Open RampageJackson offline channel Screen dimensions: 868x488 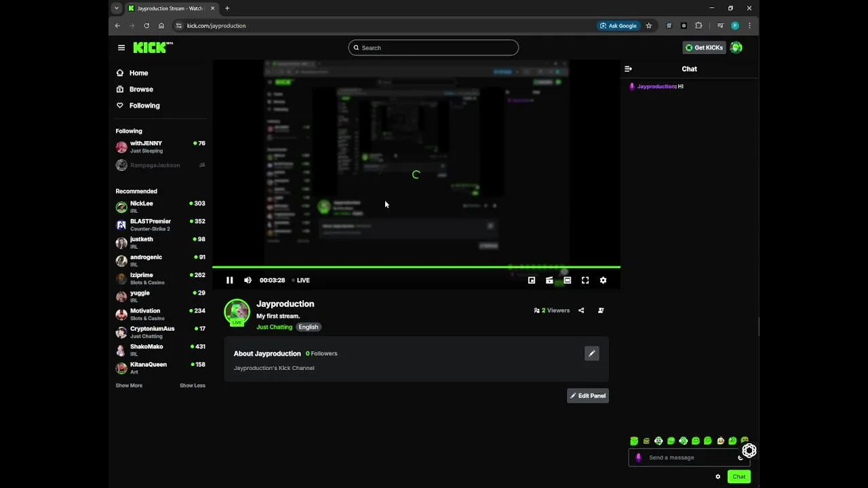(161, 165)
